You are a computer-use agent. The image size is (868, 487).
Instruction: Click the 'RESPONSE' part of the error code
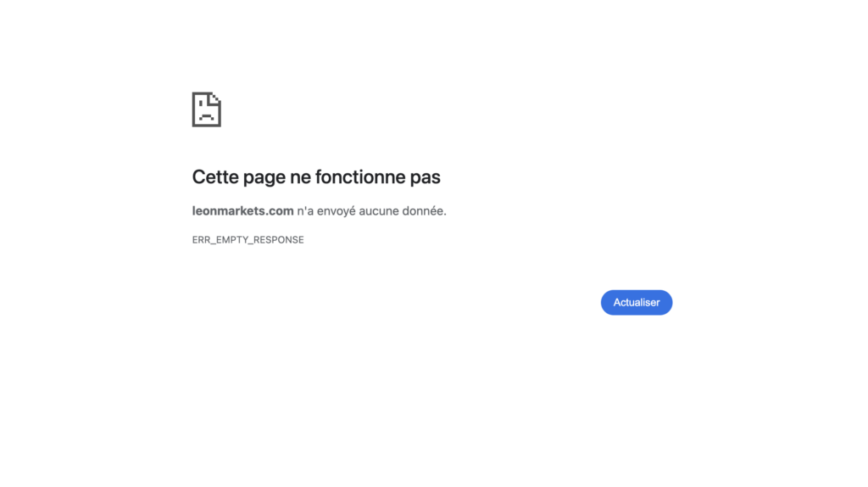279,240
